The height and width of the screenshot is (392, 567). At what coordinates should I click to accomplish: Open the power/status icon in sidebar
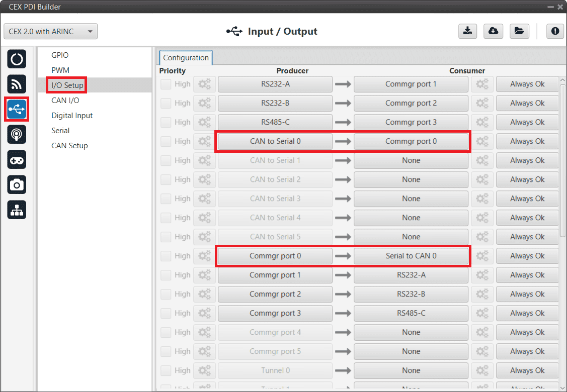[17, 59]
